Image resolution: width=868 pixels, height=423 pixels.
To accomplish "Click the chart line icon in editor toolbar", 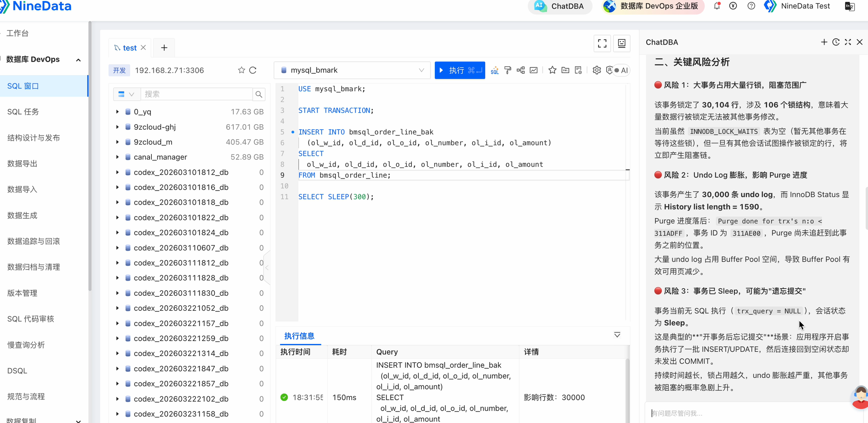I will tap(534, 70).
